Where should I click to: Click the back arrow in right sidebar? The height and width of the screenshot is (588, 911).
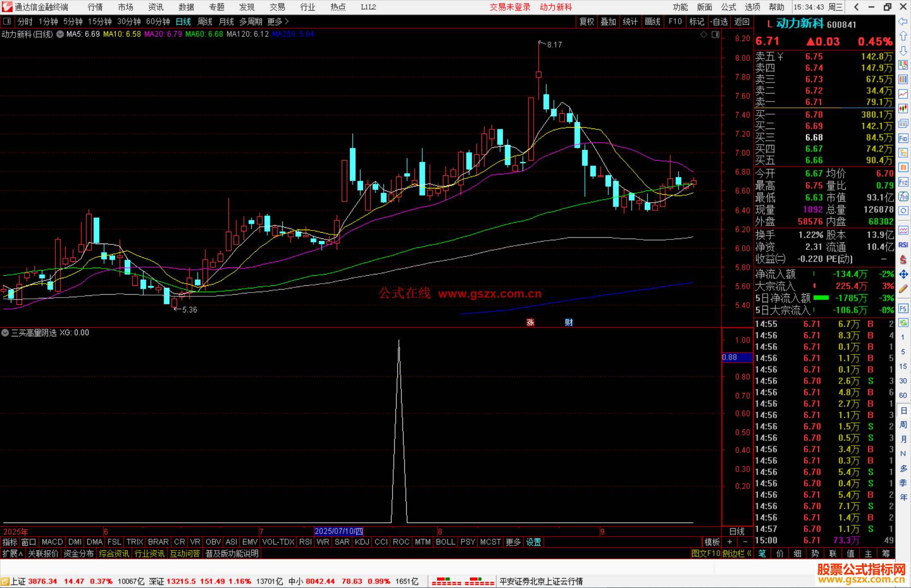point(903,21)
